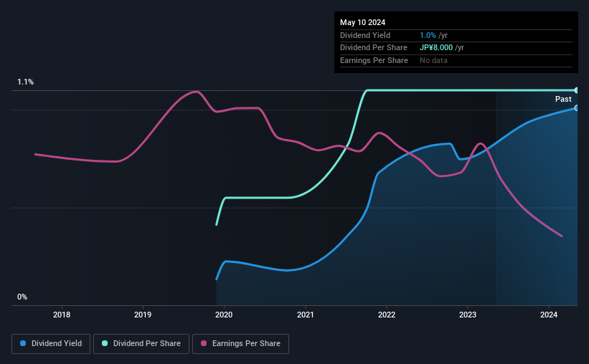The image size is (589, 364).
Task: Toggle the Dividend Per Share legend button
Action: coord(141,344)
